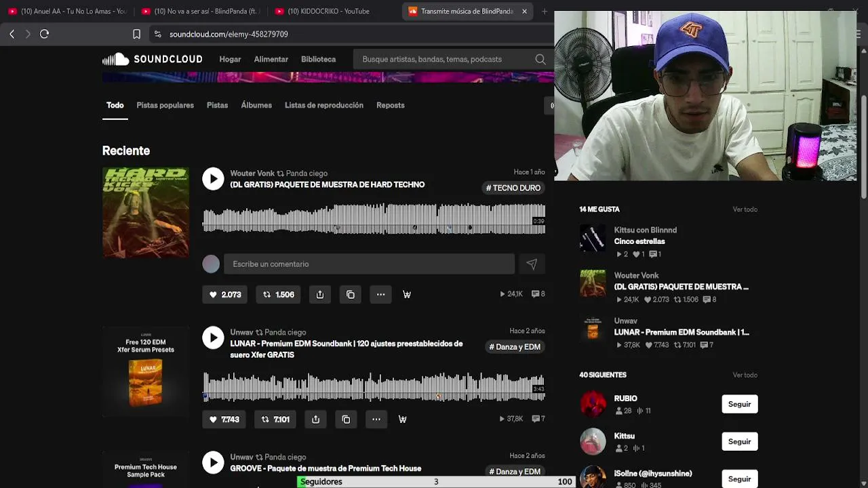Like LUNAR track with 7.743 likes
This screenshot has width=868, height=488.
pos(224,420)
